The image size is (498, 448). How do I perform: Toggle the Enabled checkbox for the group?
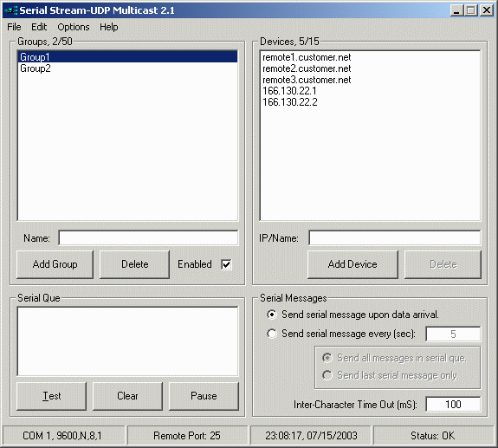click(x=226, y=264)
